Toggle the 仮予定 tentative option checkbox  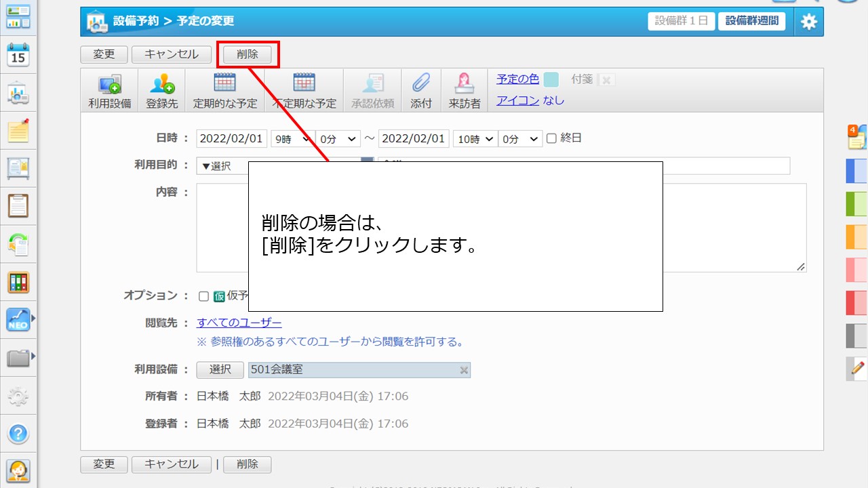203,296
